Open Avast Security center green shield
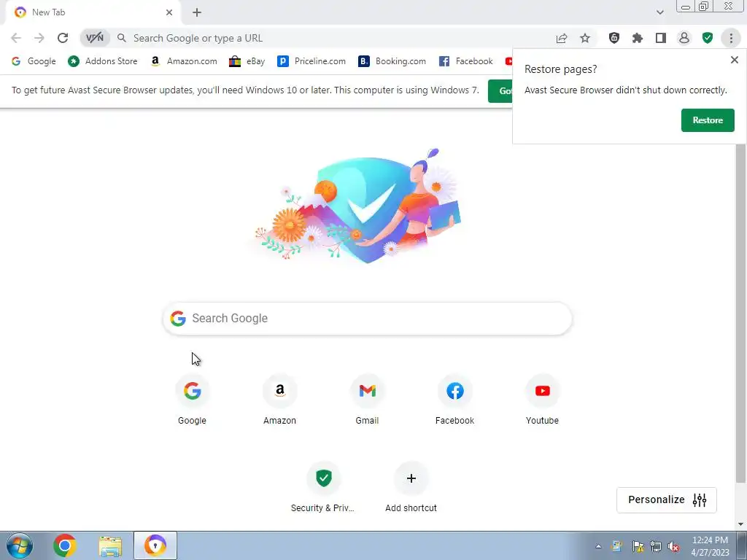Screen dimensions: 747x560 coord(708,38)
